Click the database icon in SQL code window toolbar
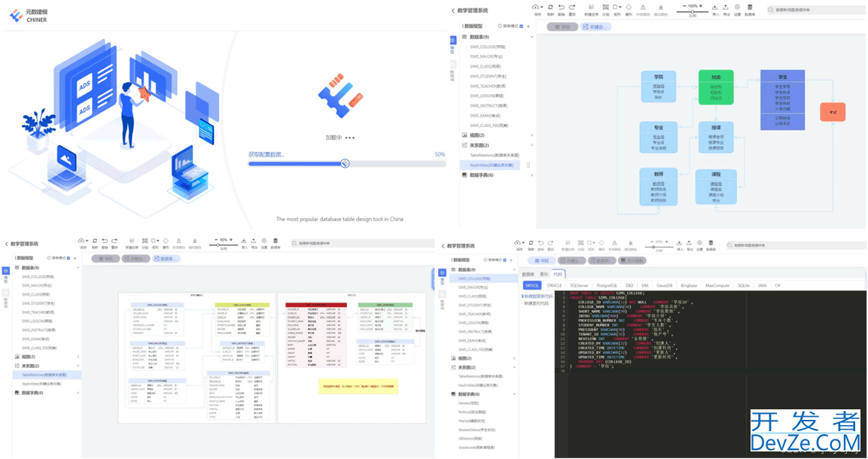 711,243
